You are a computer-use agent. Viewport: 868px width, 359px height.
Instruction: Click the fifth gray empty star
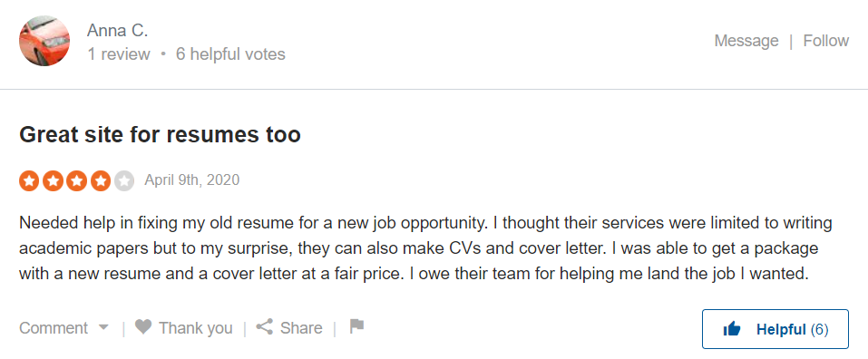coord(124,181)
